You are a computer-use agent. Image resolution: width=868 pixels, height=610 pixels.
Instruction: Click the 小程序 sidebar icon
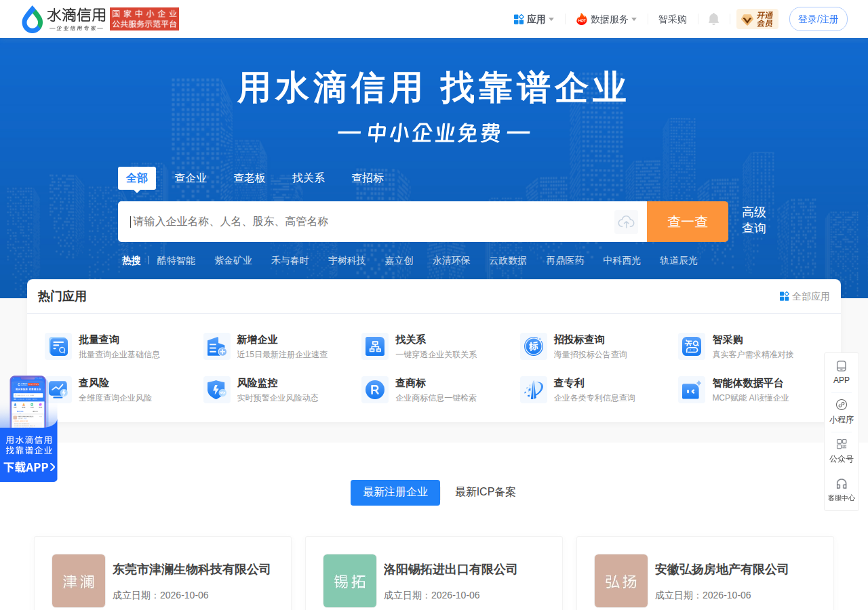click(842, 405)
